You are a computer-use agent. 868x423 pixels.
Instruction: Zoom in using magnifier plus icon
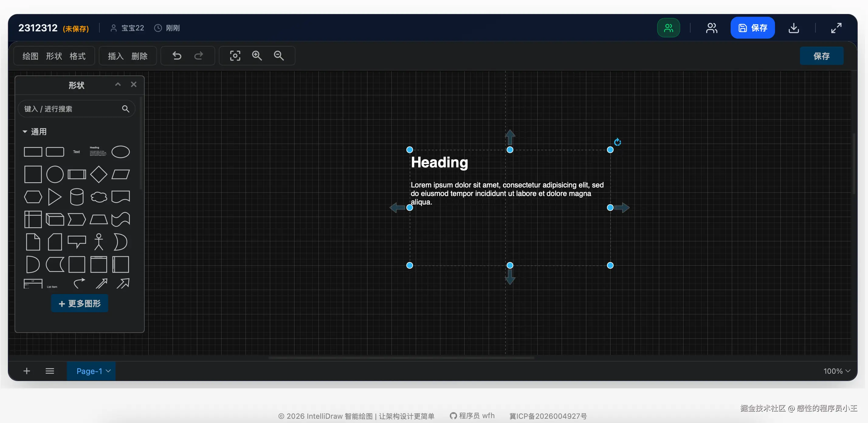[x=257, y=56]
